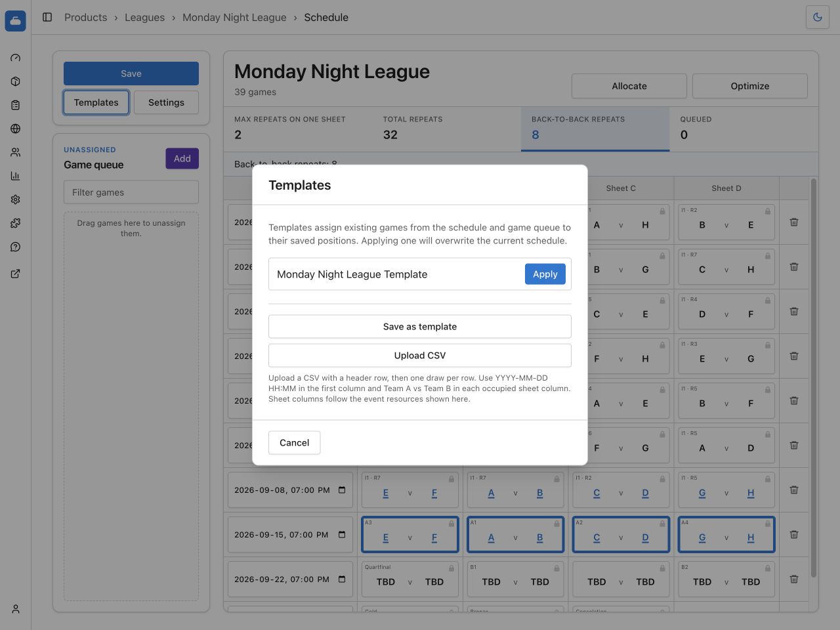The height and width of the screenshot is (630, 840).
Task: Open the clipboard icon in the sidebar
Action: [x=16, y=105]
